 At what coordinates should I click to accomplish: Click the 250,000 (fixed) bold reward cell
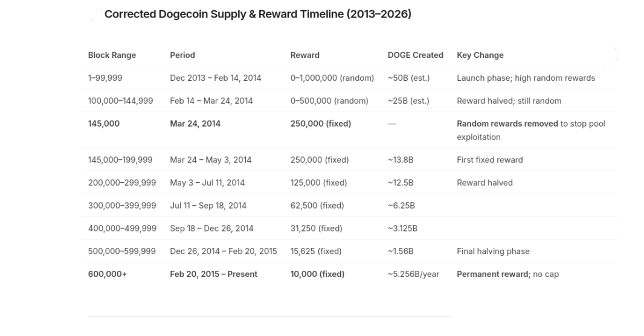point(321,124)
